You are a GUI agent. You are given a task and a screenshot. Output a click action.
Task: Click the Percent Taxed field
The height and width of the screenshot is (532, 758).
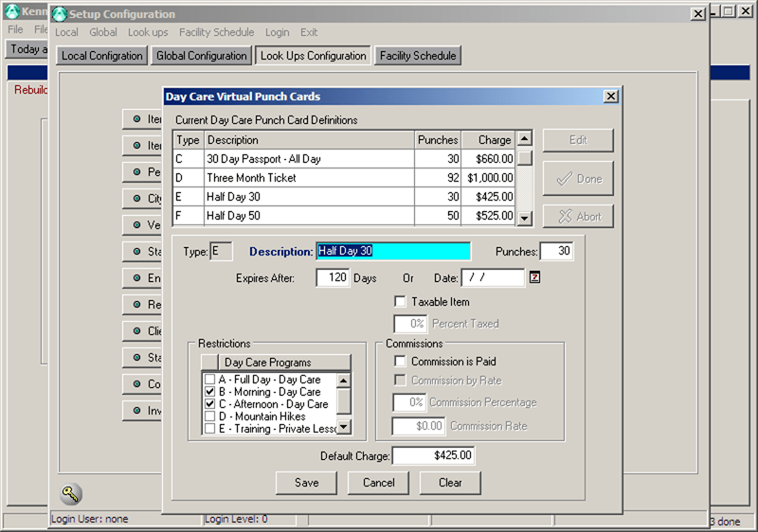[x=410, y=324]
